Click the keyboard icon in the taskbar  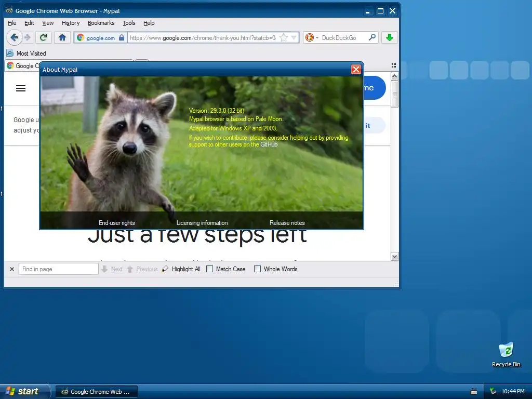(x=474, y=392)
